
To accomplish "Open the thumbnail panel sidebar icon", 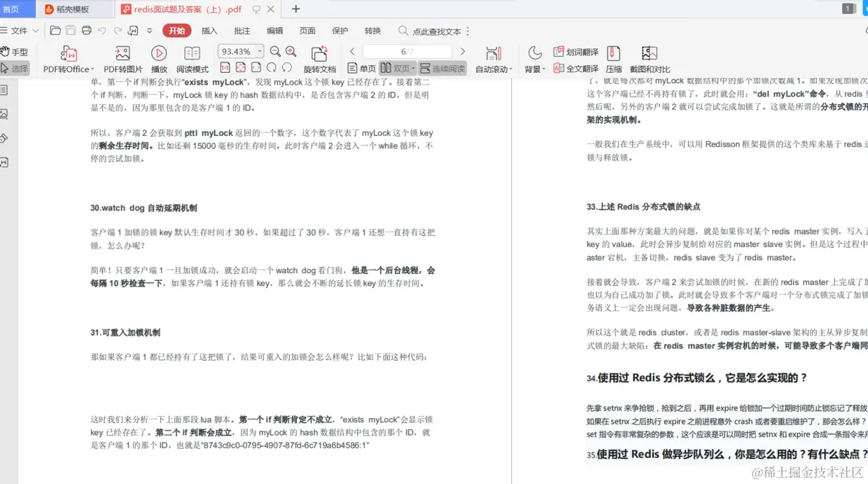I will point(3,90).
